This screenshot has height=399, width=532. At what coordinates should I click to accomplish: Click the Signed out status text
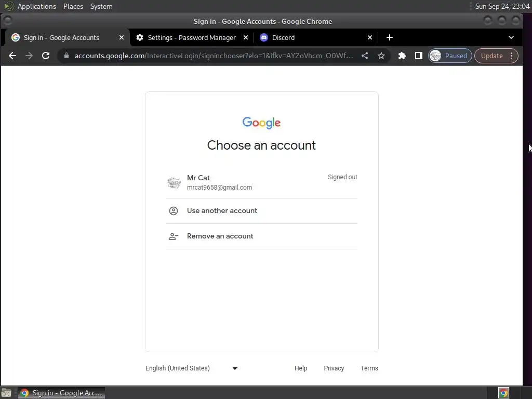(x=342, y=177)
